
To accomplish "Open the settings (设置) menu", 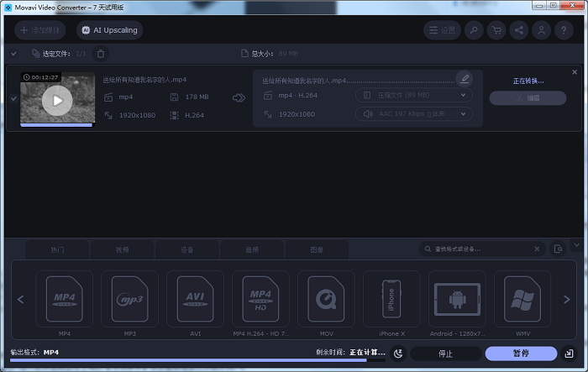I will 442,30.
